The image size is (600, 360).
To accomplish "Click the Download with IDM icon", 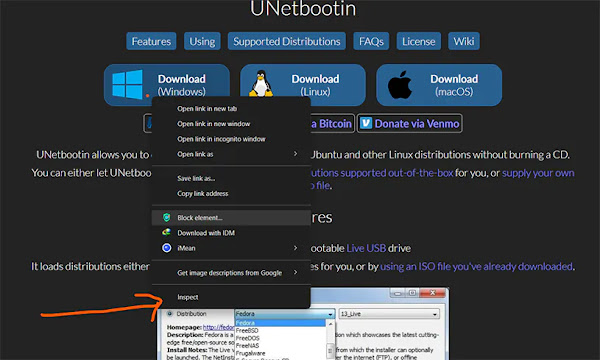I will click(166, 232).
